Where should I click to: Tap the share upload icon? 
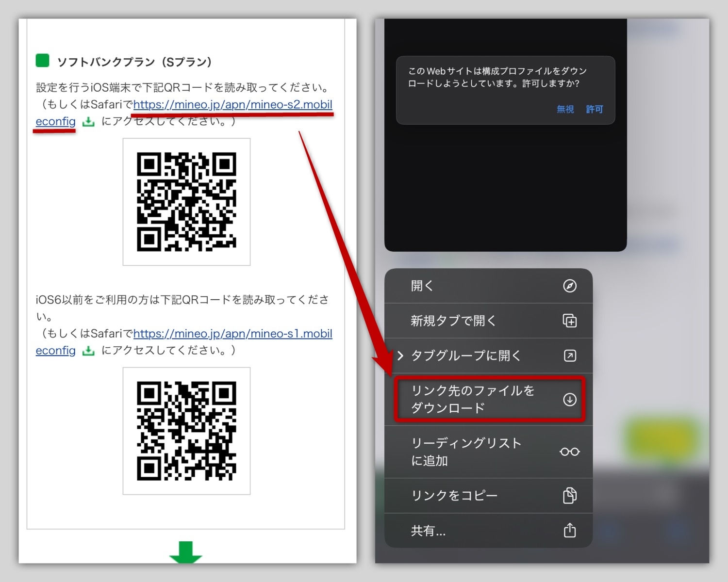(x=569, y=530)
